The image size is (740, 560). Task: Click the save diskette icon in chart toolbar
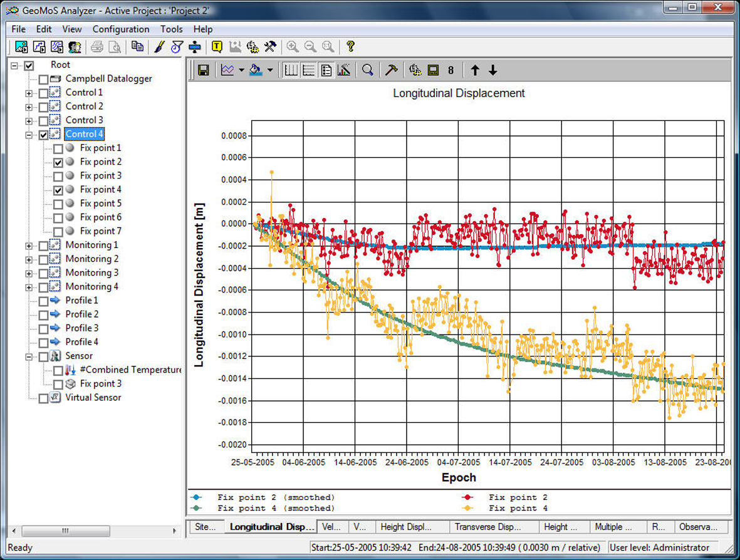pos(204,70)
